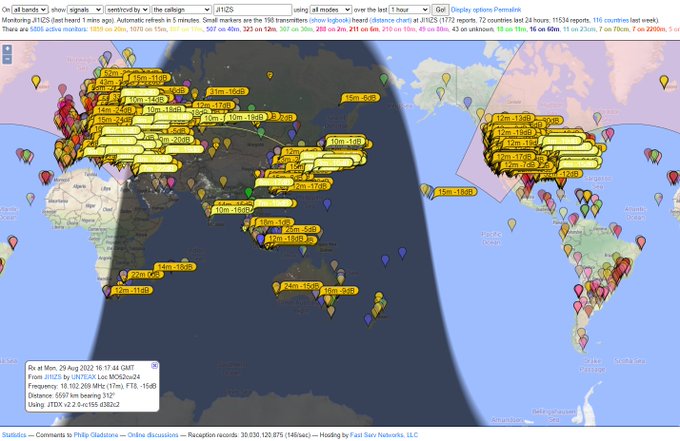Click the '211 on 6m' band legend text
This screenshot has width=680, height=441.
click(363, 29)
